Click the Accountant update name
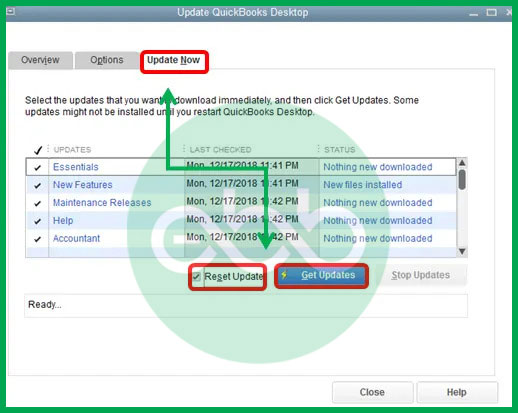This screenshot has height=413, width=518. 76,238
